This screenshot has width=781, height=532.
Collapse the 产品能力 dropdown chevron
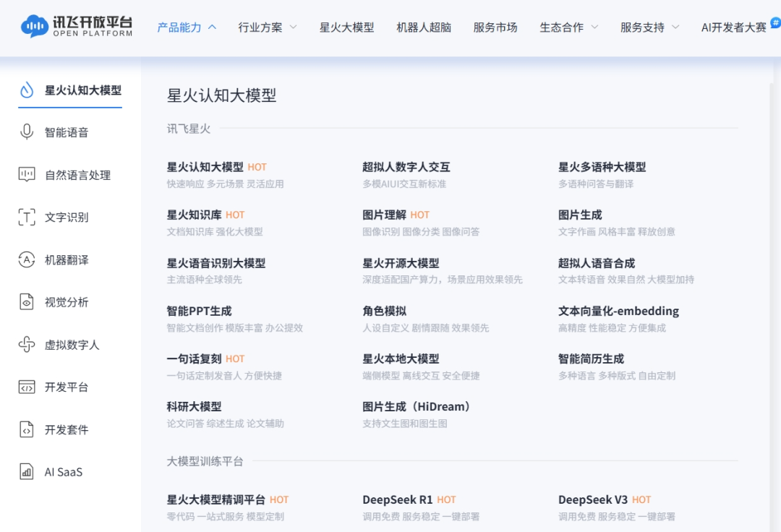click(212, 27)
